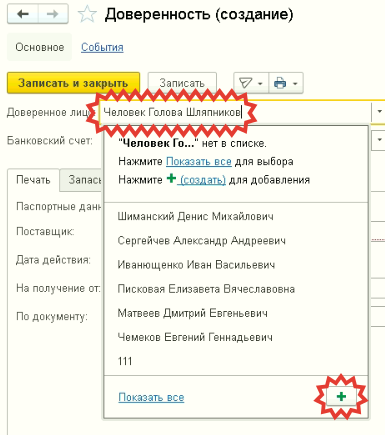Viewport: 385px width, 435px height.
Task: Click the Банковский счет label
Action: tap(50, 141)
